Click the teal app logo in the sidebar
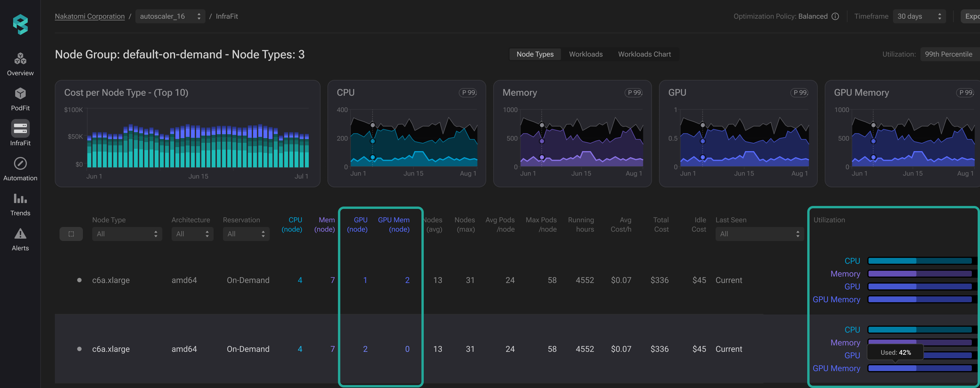This screenshot has height=388, width=980. [20, 25]
